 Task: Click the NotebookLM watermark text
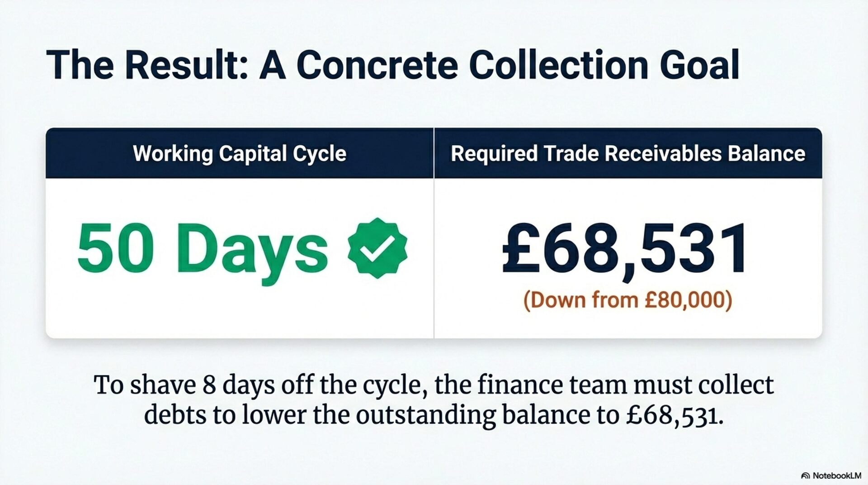(836, 476)
